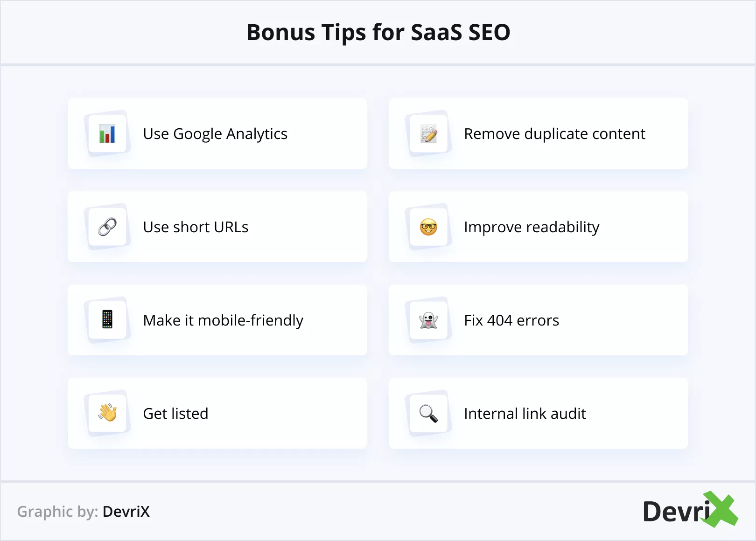Click the chain link icon

[107, 227]
